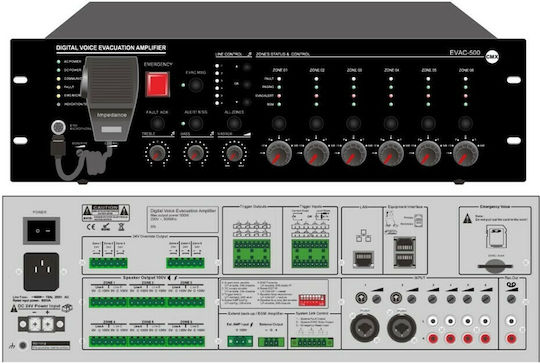Click the round CMX logo badge

pyautogui.click(x=492, y=57)
